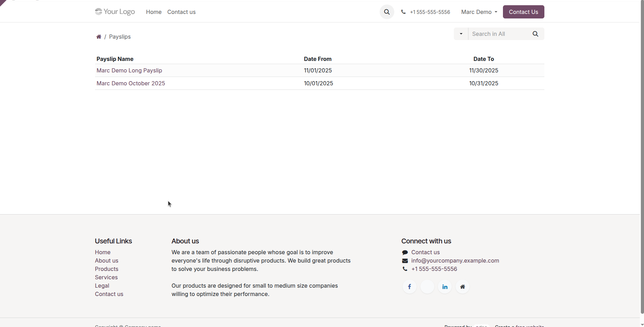Open the Legal footer link
The width and height of the screenshot is (644, 327).
102,286
